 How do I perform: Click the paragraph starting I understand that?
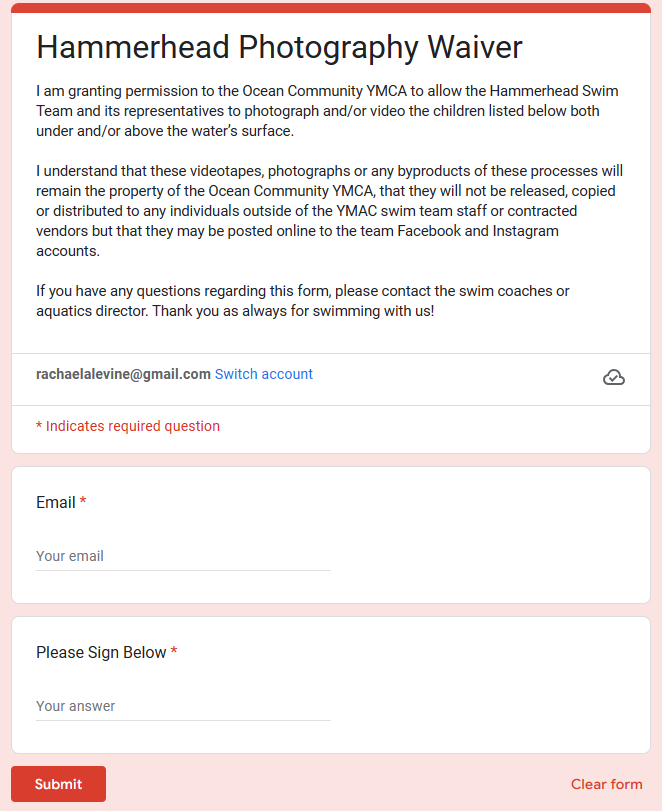(330, 211)
